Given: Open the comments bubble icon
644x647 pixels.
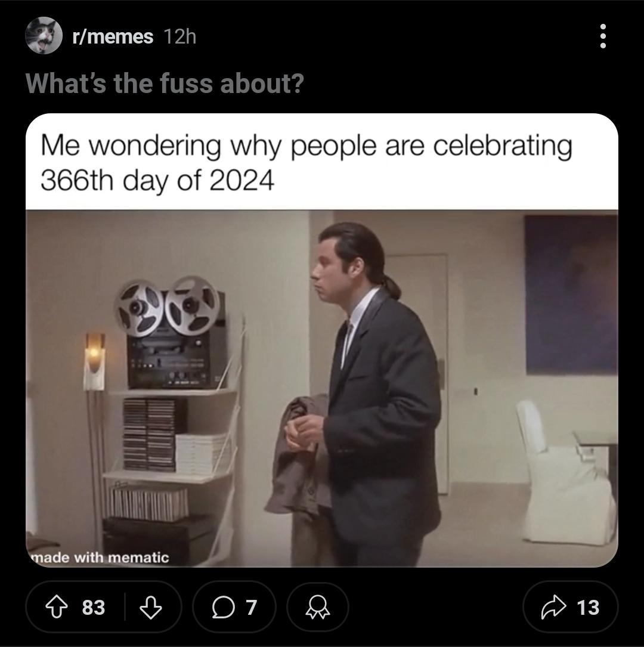Looking at the screenshot, I should point(223,608).
